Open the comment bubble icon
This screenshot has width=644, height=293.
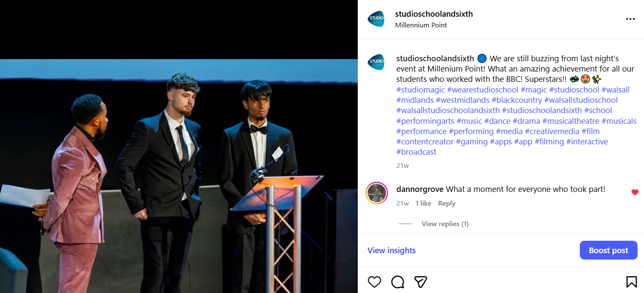398,281
